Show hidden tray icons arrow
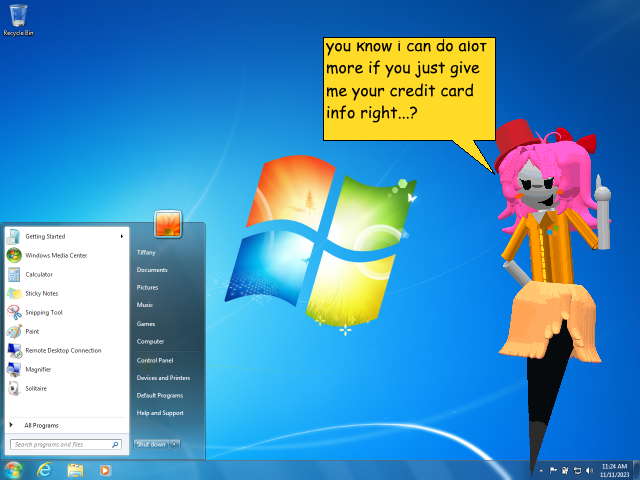Viewport: 640px width, 480px height. [x=541, y=471]
